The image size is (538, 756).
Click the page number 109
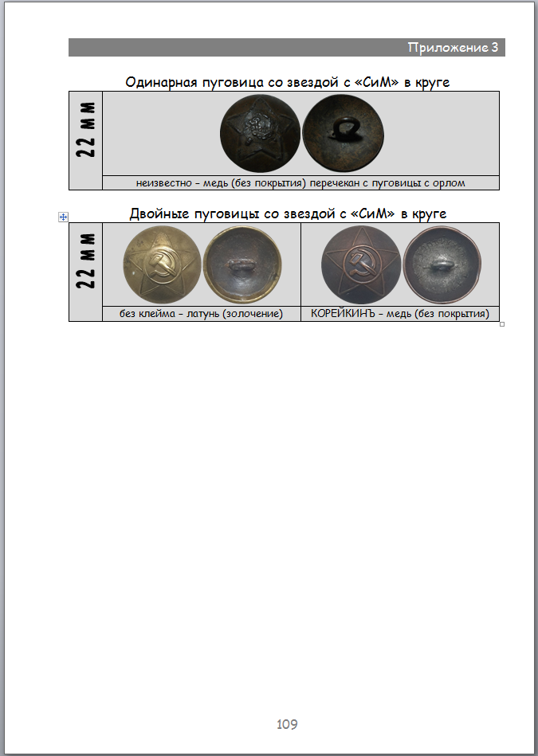click(x=287, y=724)
